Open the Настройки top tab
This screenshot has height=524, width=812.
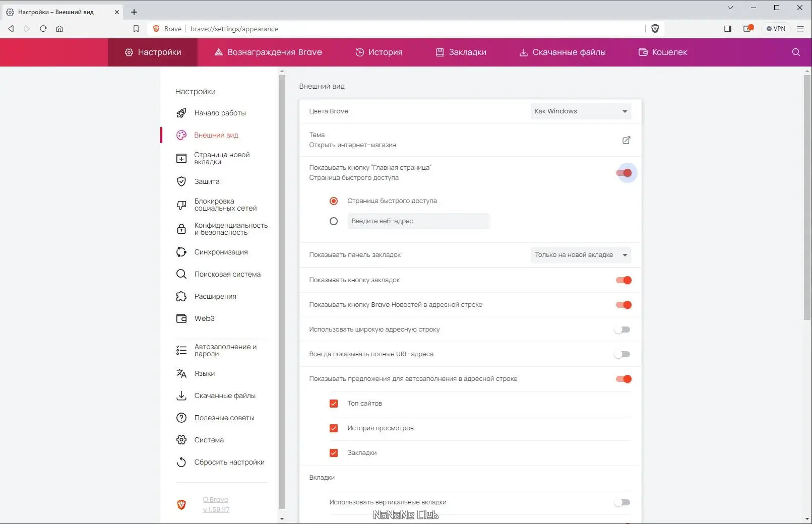tap(153, 52)
